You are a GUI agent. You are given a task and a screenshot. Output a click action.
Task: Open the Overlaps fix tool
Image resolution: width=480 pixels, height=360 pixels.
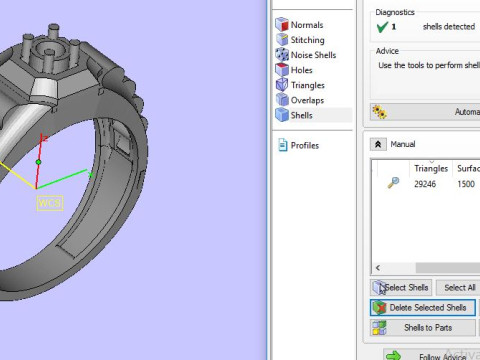(x=300, y=100)
